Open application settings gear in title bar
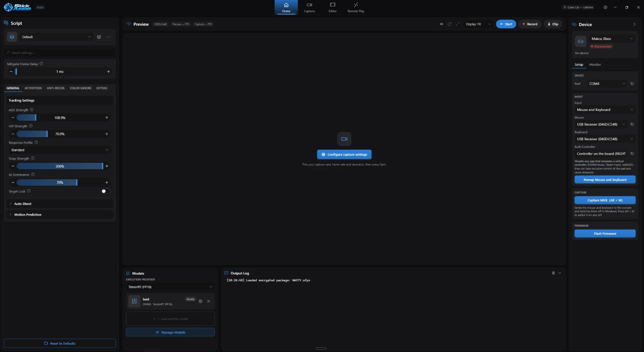 pyautogui.click(x=605, y=7)
